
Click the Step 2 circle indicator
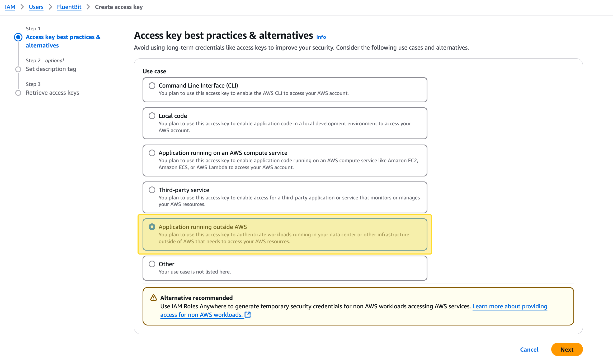pos(18,69)
